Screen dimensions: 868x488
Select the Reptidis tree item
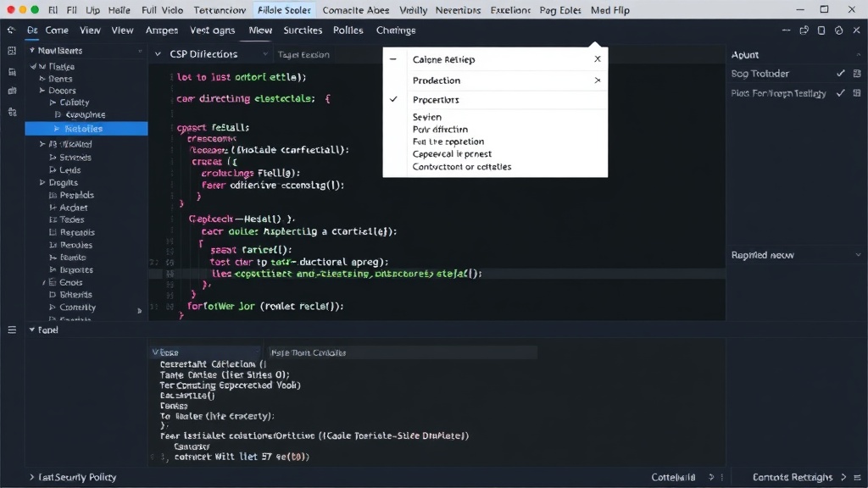[77, 232]
